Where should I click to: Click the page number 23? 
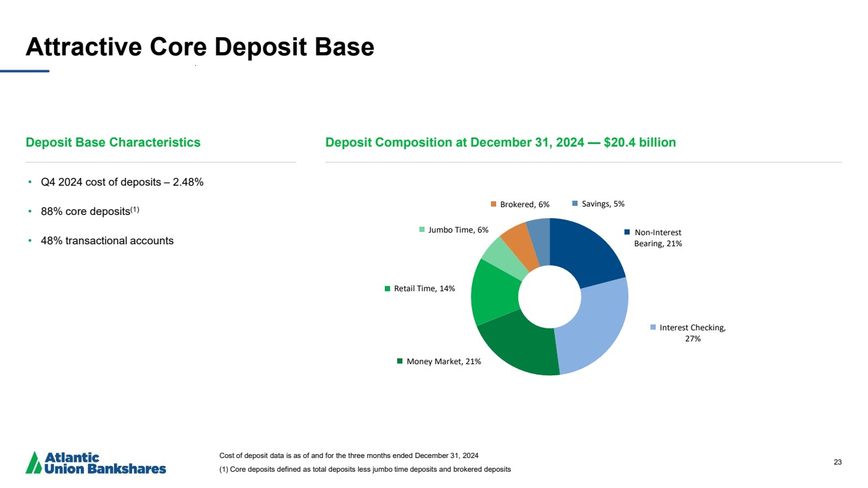click(837, 463)
